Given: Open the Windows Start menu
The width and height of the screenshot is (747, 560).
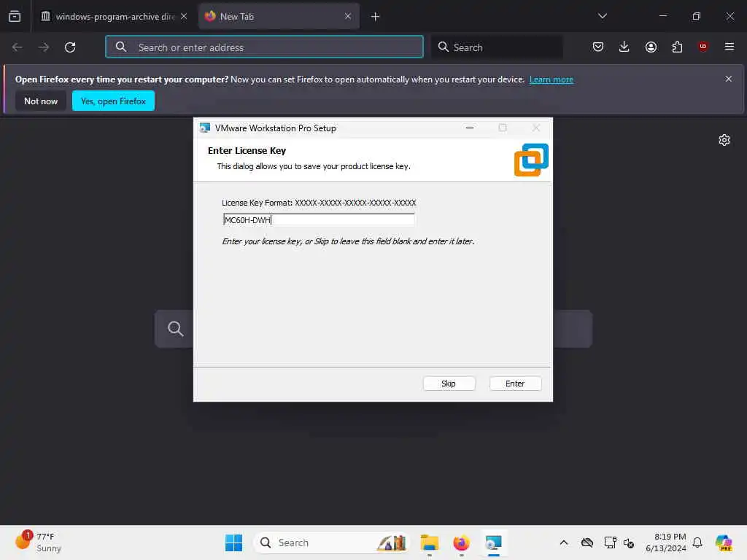Looking at the screenshot, I should [x=233, y=542].
